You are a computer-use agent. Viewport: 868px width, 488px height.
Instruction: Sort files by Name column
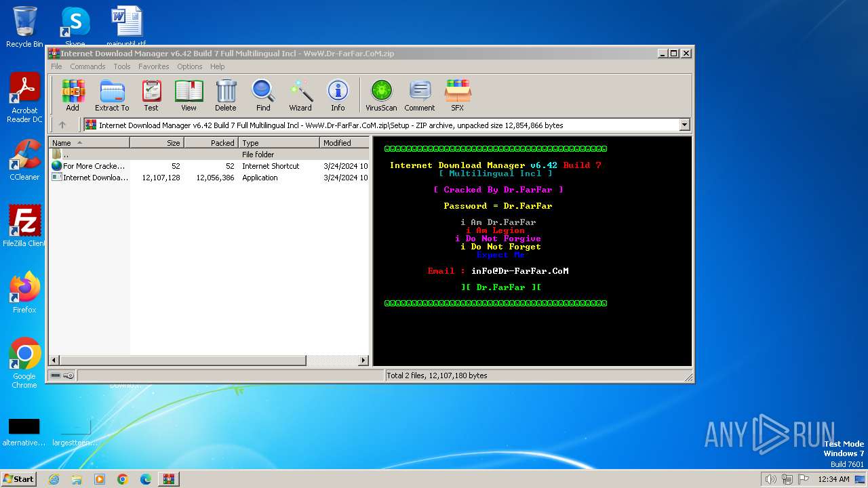[x=90, y=143]
